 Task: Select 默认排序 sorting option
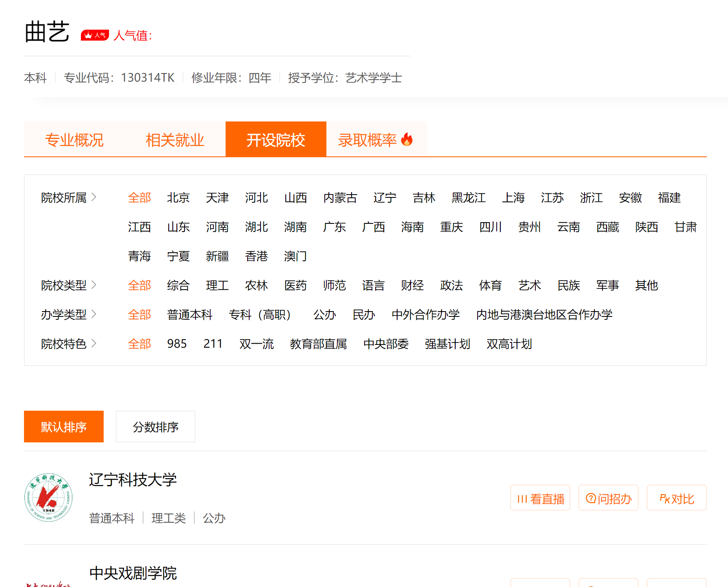tap(64, 427)
